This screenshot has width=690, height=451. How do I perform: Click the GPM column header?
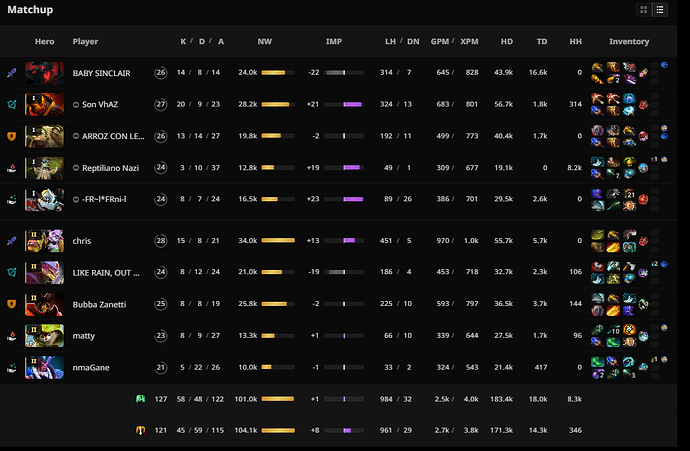point(440,41)
